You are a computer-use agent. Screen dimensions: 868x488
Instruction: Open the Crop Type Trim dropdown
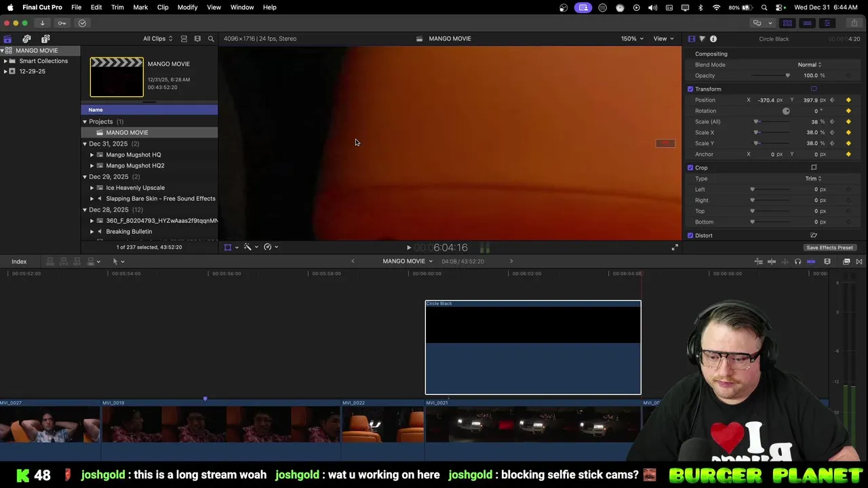813,178
